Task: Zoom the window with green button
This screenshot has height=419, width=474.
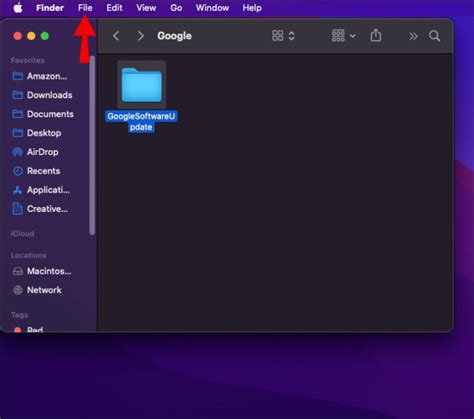Action: [x=45, y=36]
